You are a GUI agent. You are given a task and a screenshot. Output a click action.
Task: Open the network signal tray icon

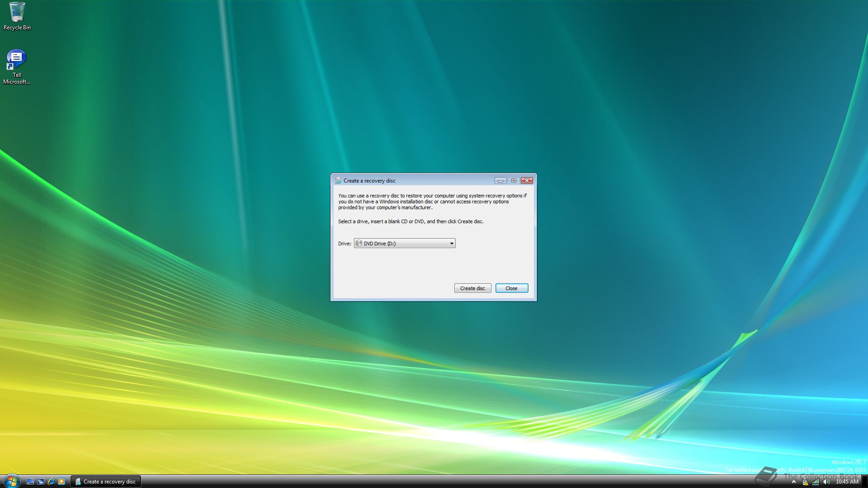click(x=816, y=482)
